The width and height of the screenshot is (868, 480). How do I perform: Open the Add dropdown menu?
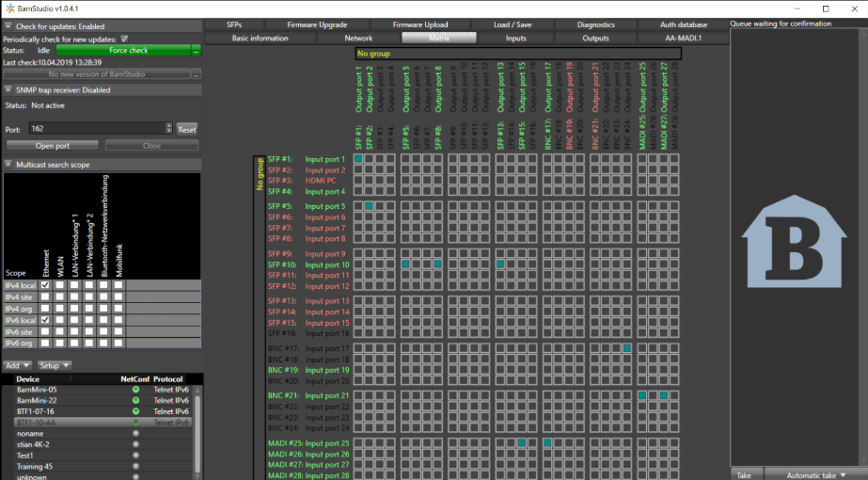(19, 365)
